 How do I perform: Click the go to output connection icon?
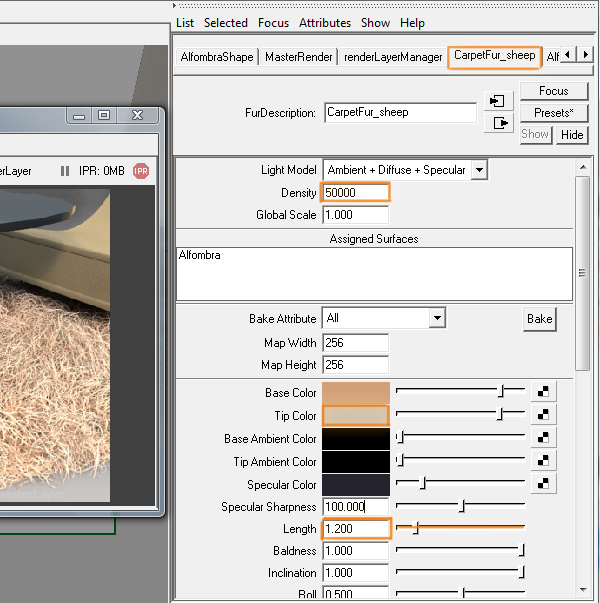(498, 123)
